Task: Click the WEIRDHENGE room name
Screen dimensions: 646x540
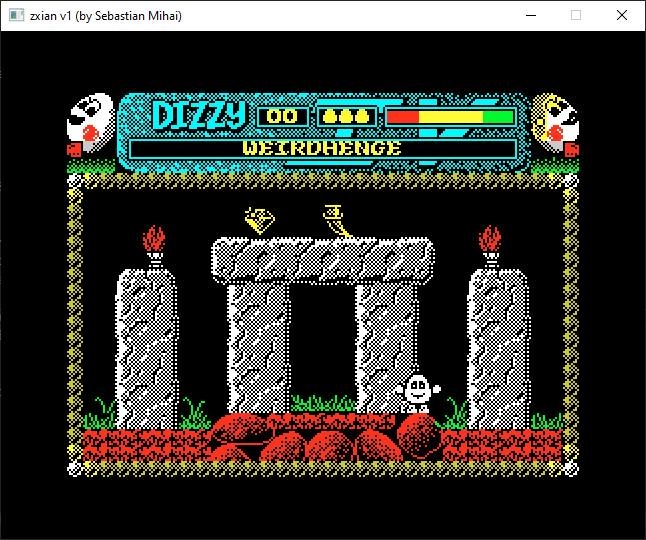Action: [322, 148]
